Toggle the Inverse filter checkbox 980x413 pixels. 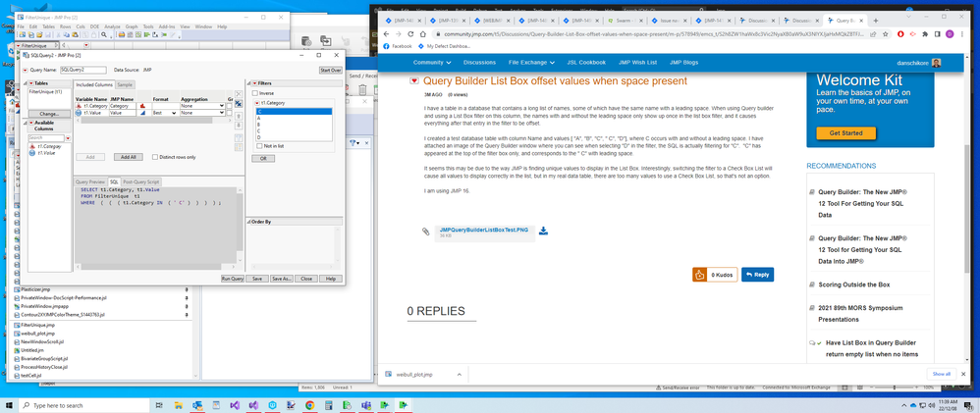pos(255,93)
